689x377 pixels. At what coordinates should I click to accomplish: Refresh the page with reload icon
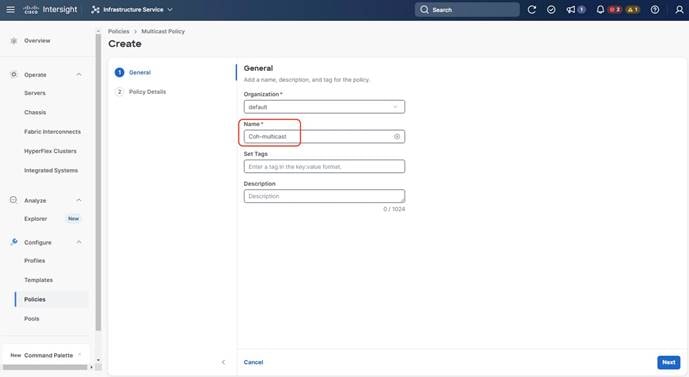pos(532,9)
